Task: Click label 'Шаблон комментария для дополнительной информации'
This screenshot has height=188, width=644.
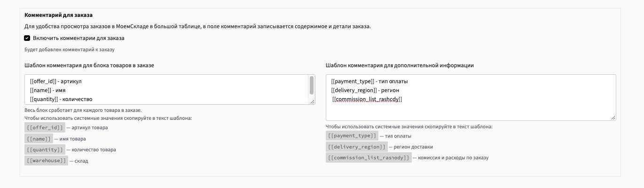Action: point(400,65)
